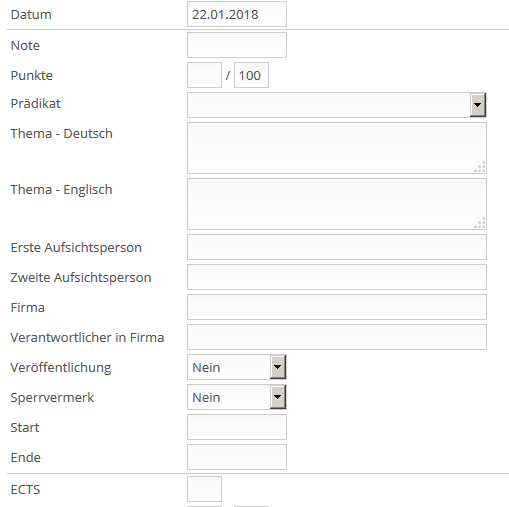The image size is (509, 507).
Task: Grab the resize handle of Thema - Deutsch
Action: (x=480, y=167)
